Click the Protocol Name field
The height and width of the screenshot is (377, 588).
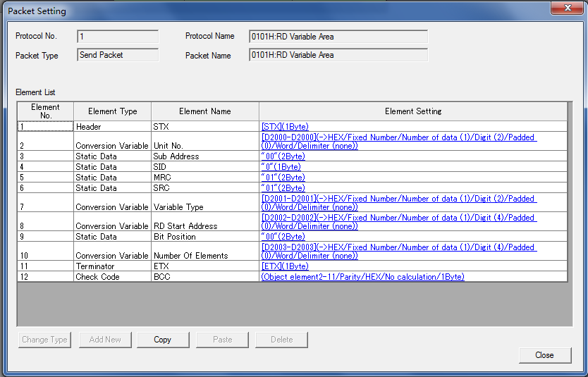pyautogui.click(x=338, y=37)
